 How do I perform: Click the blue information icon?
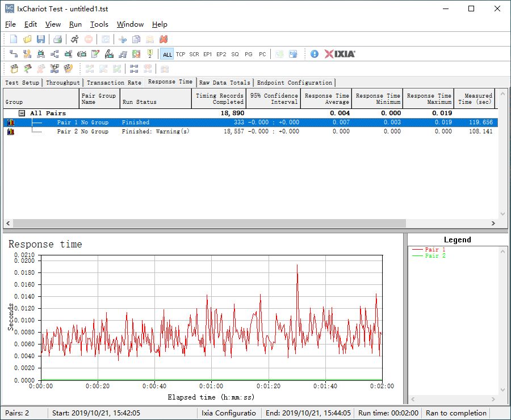(314, 54)
